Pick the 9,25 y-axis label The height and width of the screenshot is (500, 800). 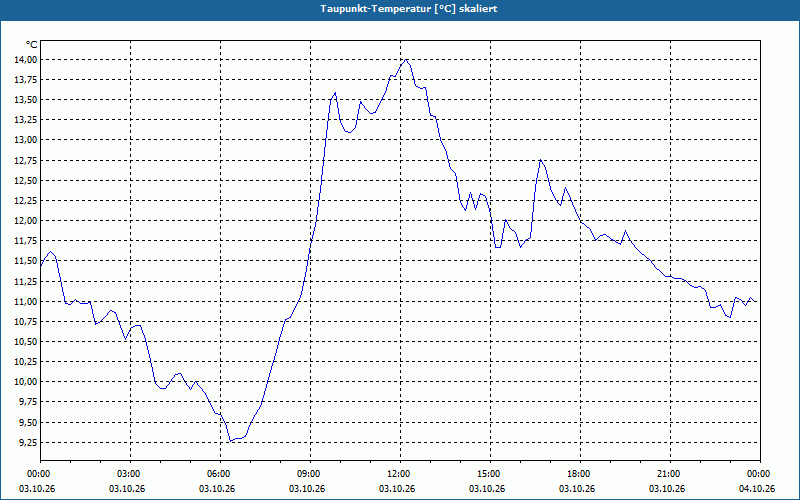point(28,442)
